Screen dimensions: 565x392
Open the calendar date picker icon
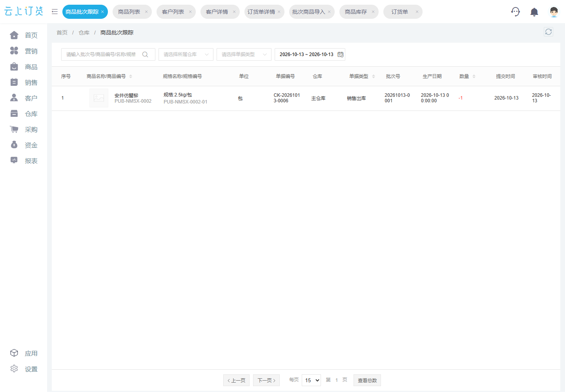click(341, 54)
